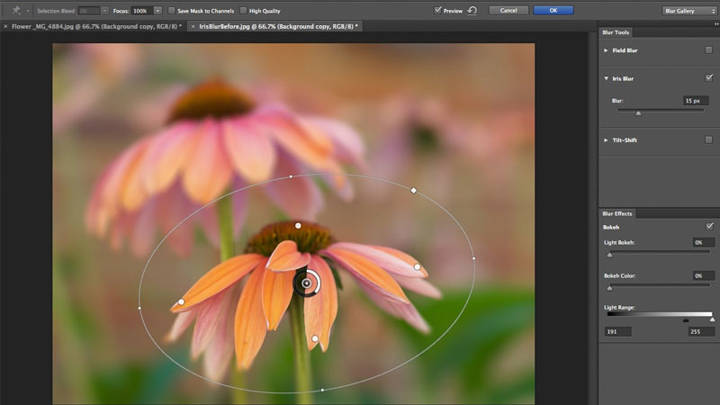Click the diamond roundness handle on the ellipse

click(413, 190)
